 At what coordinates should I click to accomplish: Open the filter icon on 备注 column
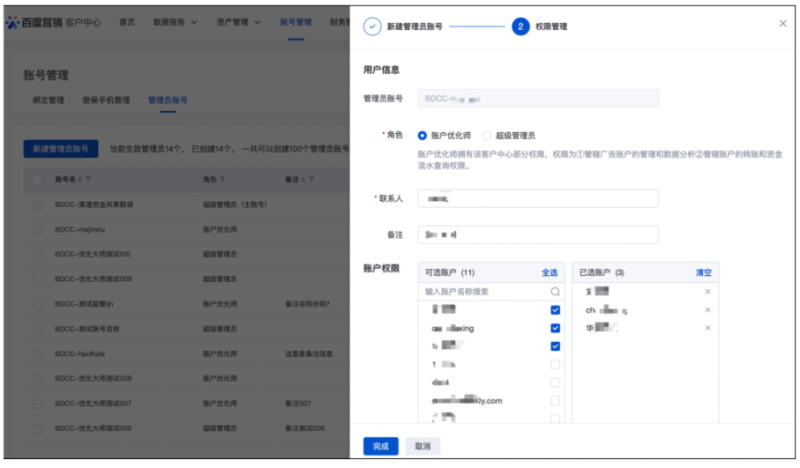point(311,180)
